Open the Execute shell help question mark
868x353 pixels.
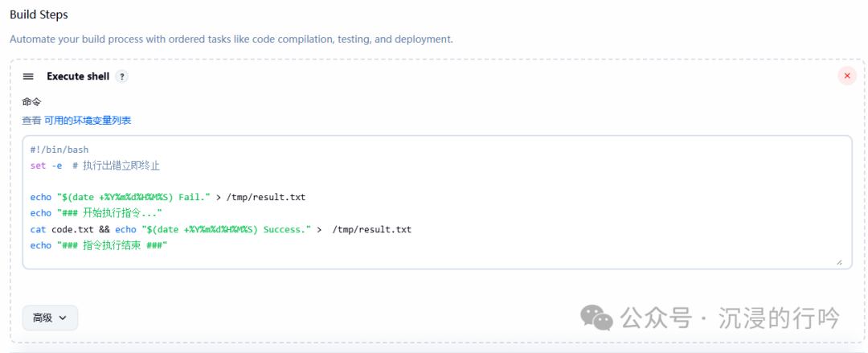(121, 76)
